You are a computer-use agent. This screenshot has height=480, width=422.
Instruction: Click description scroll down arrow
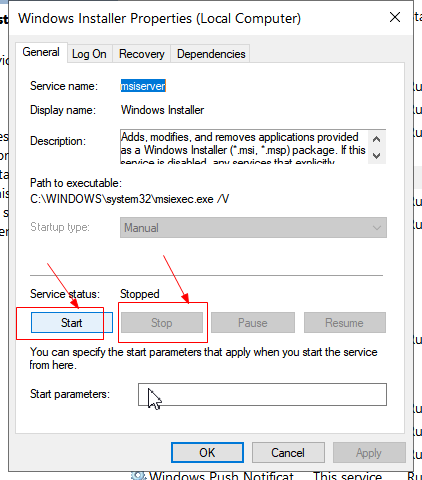click(x=376, y=155)
